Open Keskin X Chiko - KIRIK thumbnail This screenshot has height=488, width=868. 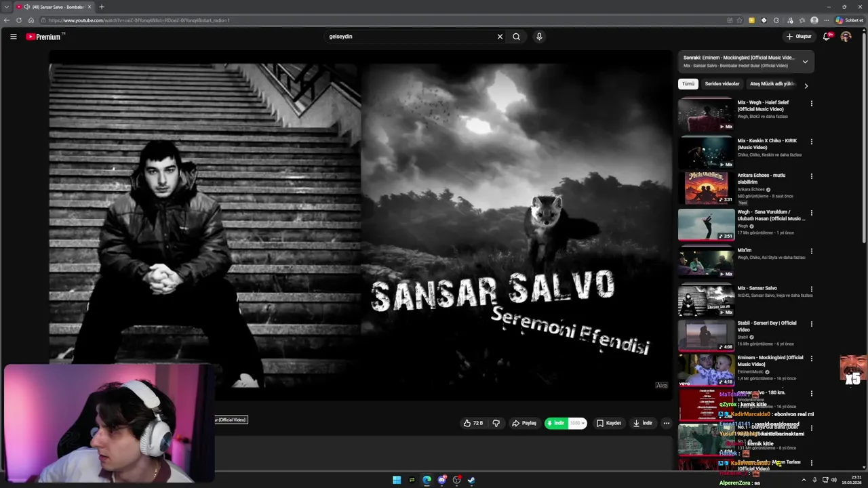click(x=706, y=152)
